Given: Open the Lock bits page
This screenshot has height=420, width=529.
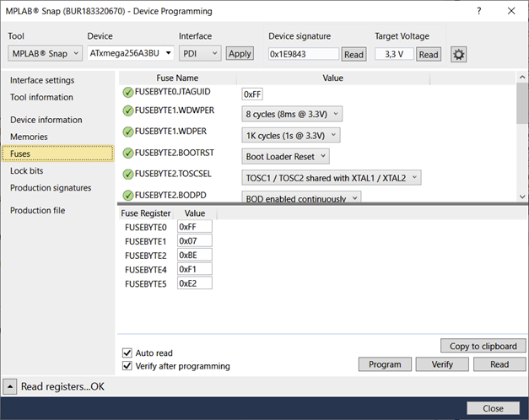Looking at the screenshot, I should pos(27,170).
